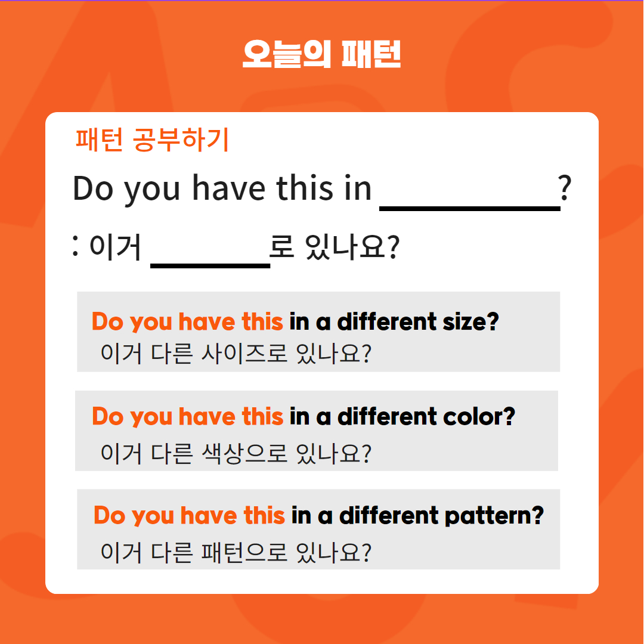This screenshot has height=644, width=644.
Task: Click the '이거' word in Korean pattern line
Action: pos(116,247)
